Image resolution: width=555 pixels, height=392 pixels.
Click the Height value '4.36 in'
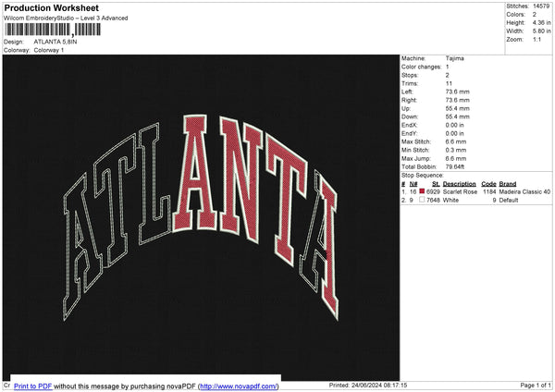point(541,22)
